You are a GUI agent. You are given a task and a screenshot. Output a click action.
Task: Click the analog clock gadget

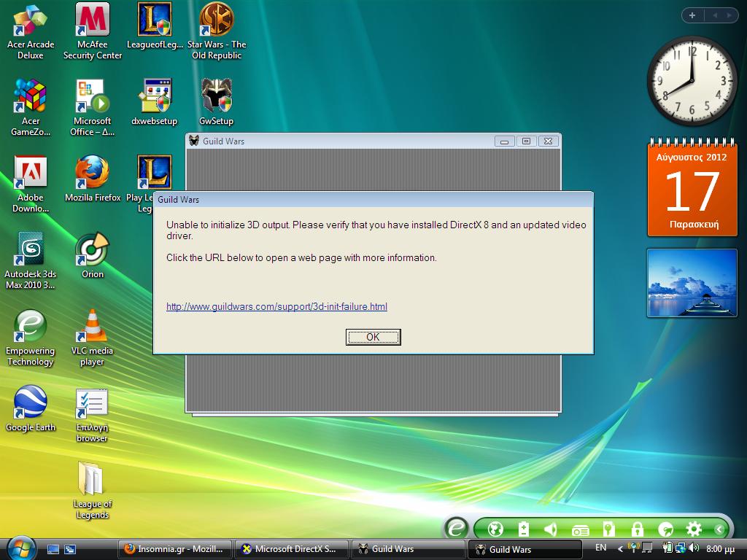[x=692, y=80]
